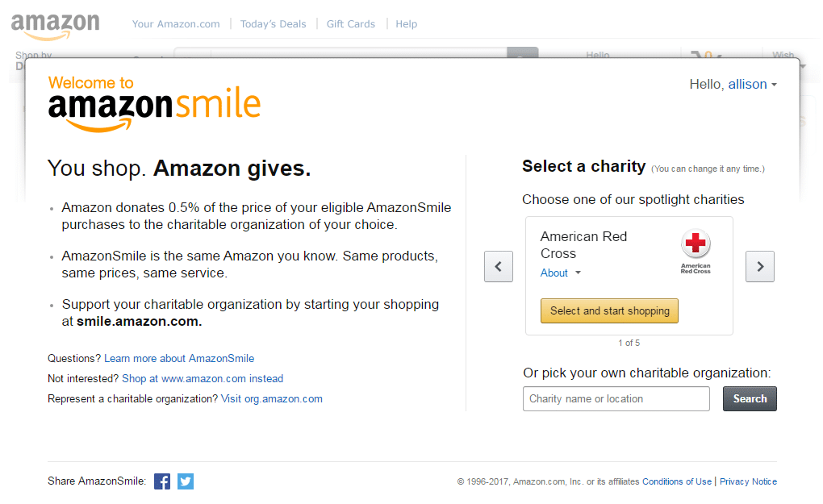Share AmazonSmile on Facebook

(x=162, y=481)
